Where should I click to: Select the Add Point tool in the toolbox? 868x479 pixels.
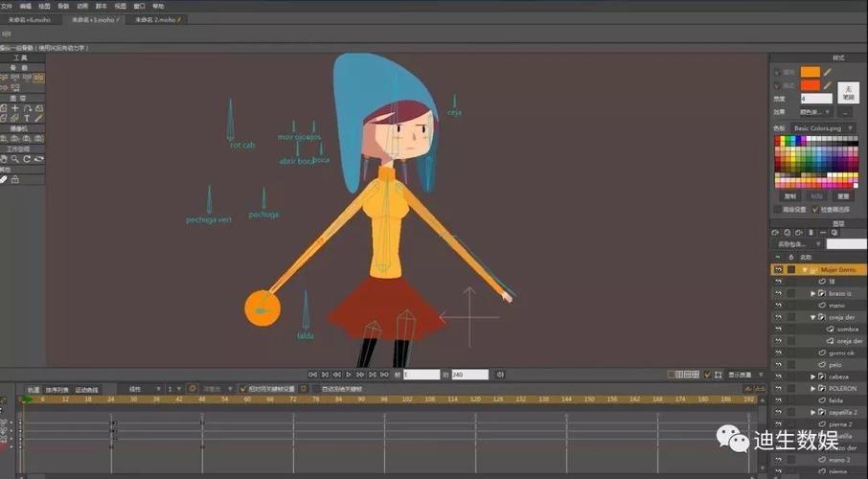pyautogui.click(x=15, y=108)
